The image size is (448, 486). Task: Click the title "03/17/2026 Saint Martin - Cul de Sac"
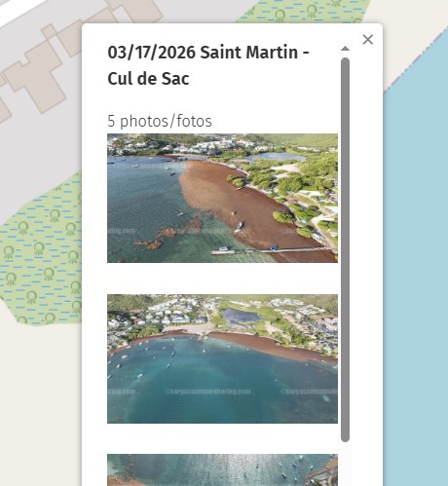click(208, 65)
